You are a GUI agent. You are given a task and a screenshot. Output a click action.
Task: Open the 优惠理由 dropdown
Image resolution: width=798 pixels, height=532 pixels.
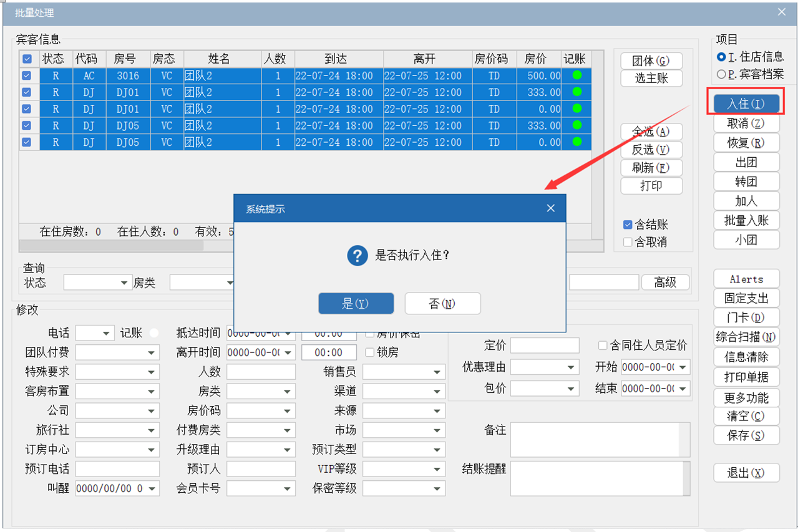[571, 368]
